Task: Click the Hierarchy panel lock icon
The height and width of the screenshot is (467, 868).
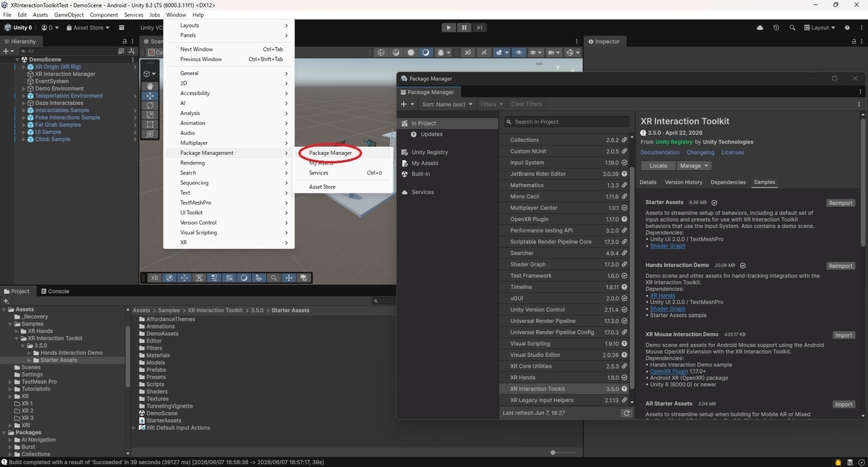Action: pyautogui.click(x=124, y=41)
